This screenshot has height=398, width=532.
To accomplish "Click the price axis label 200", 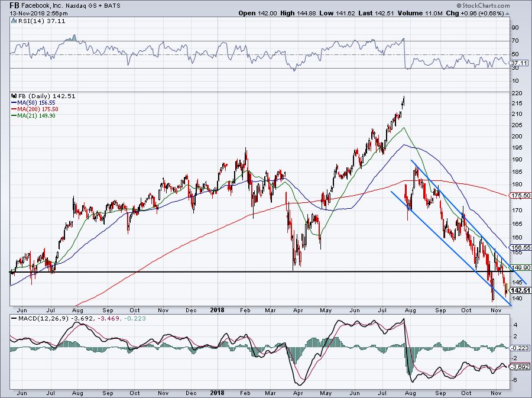I will click(x=517, y=137).
